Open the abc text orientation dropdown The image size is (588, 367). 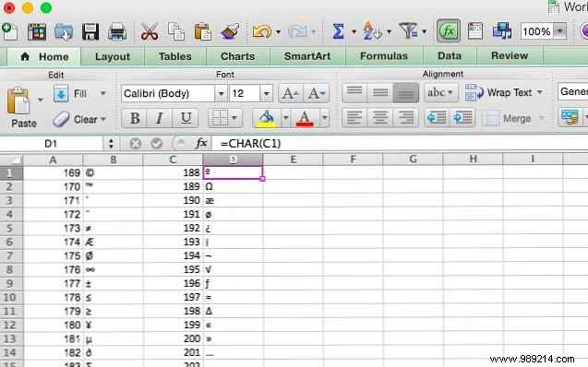coord(441,92)
